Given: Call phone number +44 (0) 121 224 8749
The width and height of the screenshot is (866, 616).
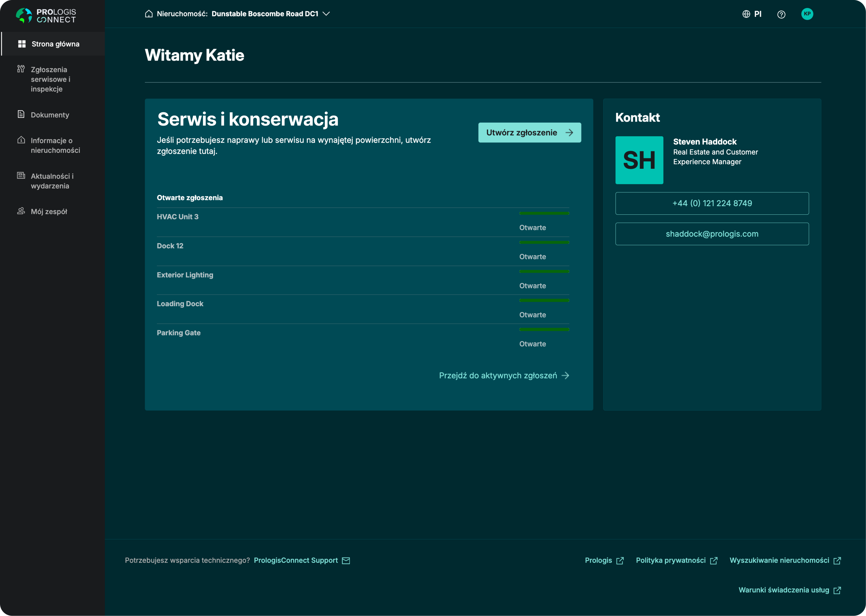Looking at the screenshot, I should (x=712, y=203).
